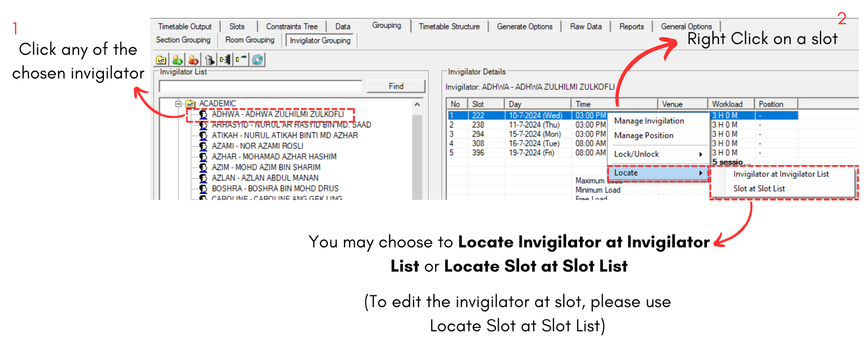Click the remove invigilator red icon
This screenshot has width=868, height=341.
[193, 60]
